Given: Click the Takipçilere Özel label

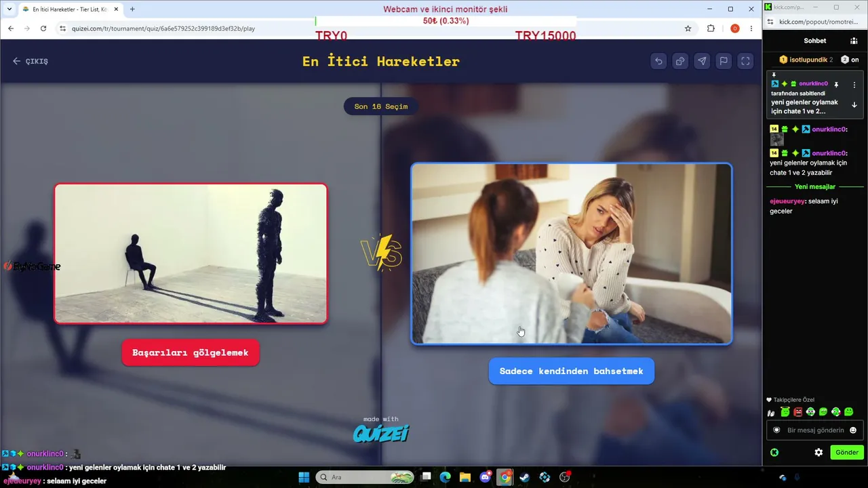Looking at the screenshot, I should [794, 400].
